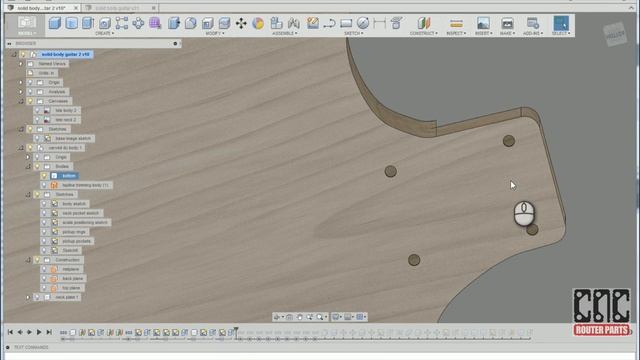Screen dimensions: 640x360
Task: Open the MODIFY menu
Action: 215,33
